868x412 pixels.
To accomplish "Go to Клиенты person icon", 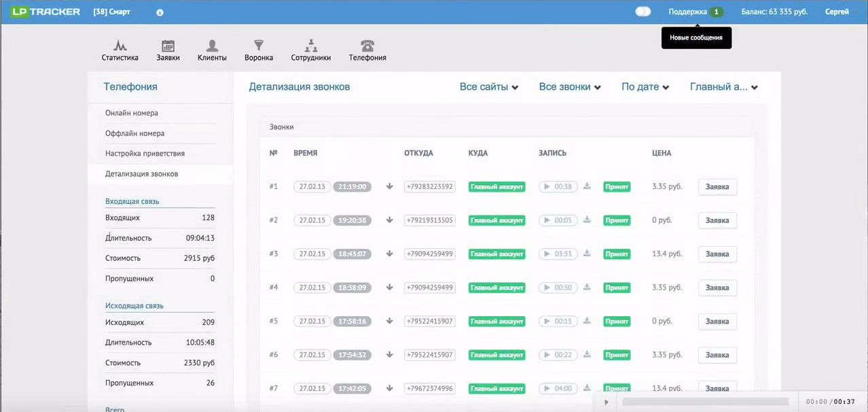I will pos(212,46).
